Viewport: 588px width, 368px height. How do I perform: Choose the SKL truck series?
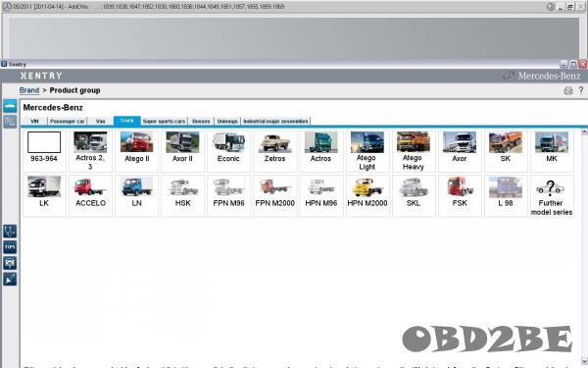(414, 196)
